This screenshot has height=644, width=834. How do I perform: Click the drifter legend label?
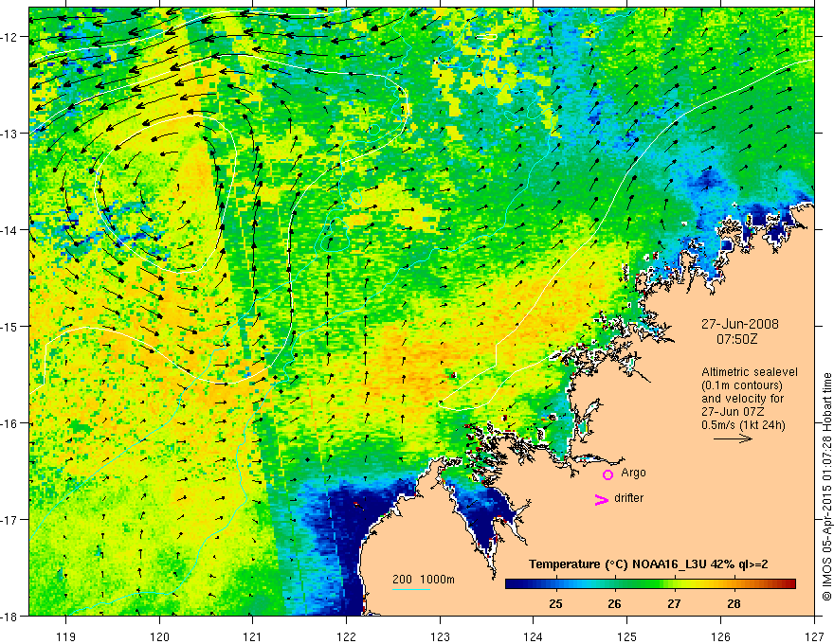[628, 498]
